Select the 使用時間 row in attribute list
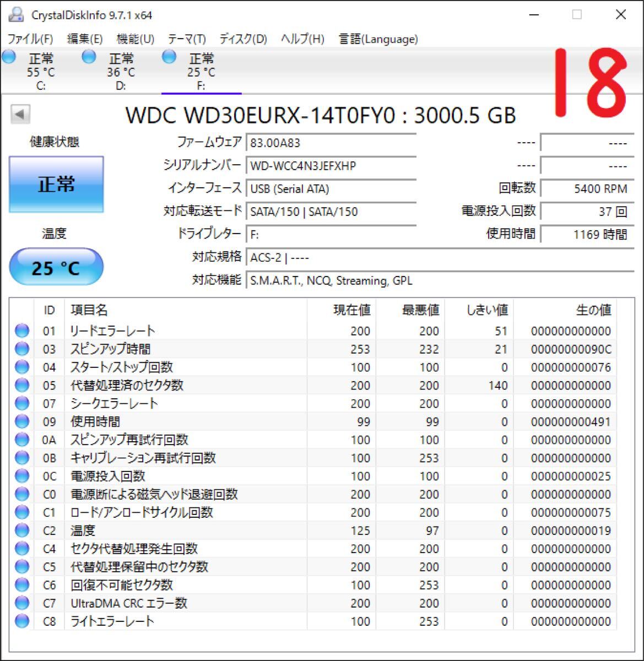 coord(165,421)
